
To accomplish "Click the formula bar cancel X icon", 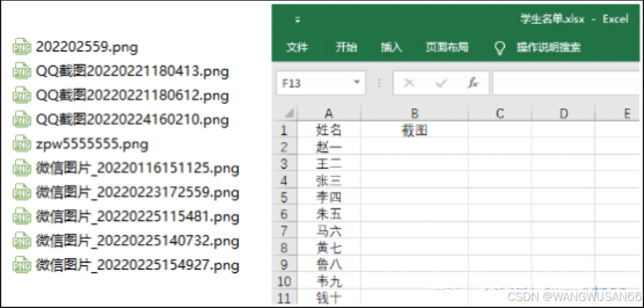I will pos(409,84).
